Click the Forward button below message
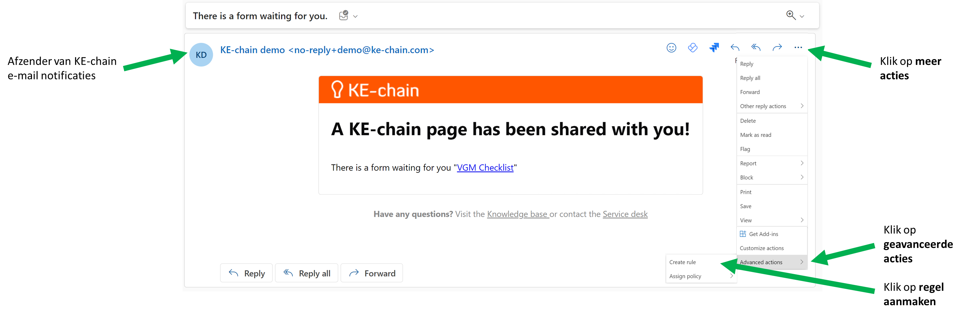Screen dimensions: 980x316 (x=372, y=273)
